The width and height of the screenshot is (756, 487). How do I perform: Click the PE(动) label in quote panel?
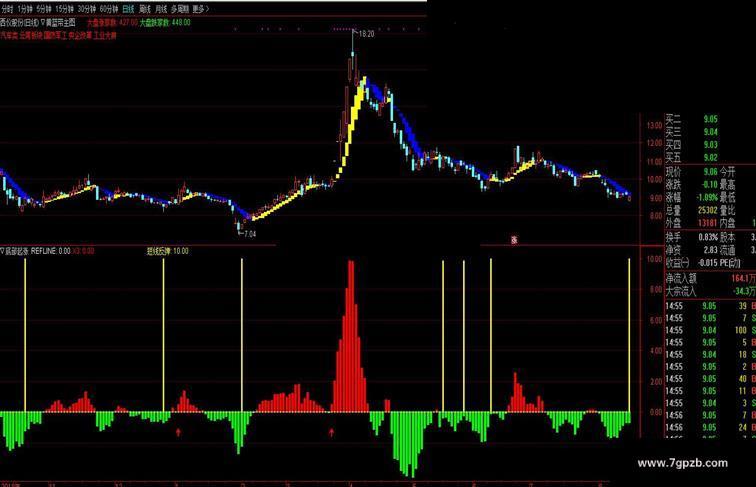tap(731, 263)
